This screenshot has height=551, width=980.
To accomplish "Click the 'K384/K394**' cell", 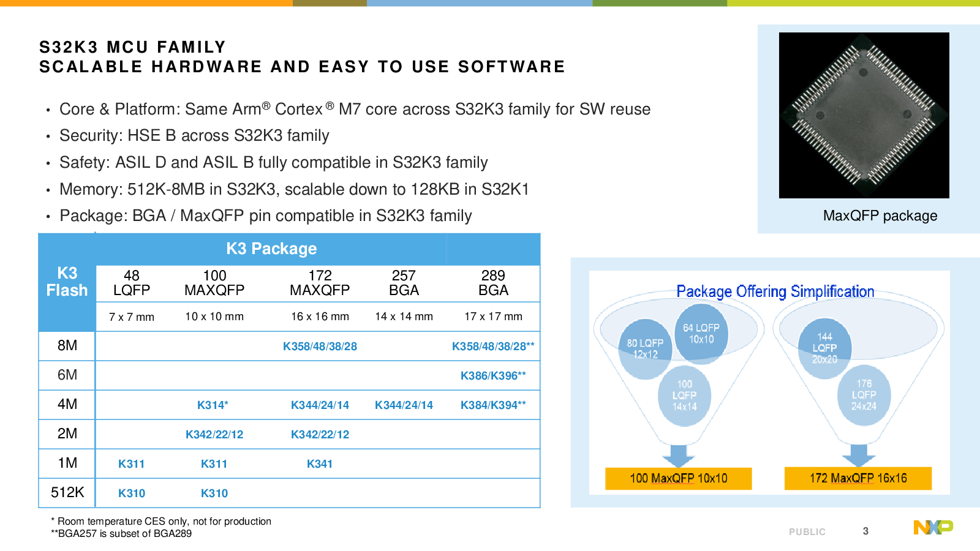I will (x=493, y=405).
